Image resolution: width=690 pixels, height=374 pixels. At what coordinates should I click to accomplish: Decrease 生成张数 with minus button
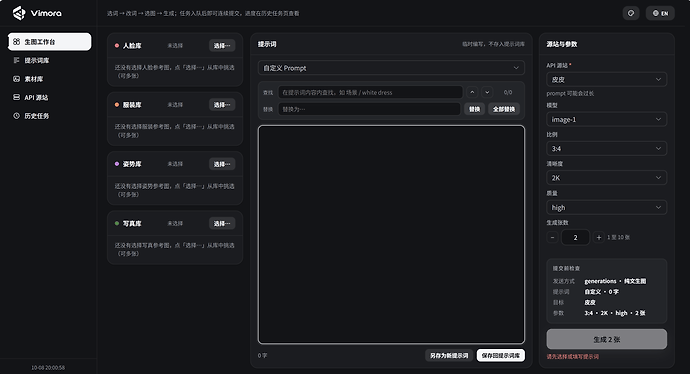tap(552, 238)
